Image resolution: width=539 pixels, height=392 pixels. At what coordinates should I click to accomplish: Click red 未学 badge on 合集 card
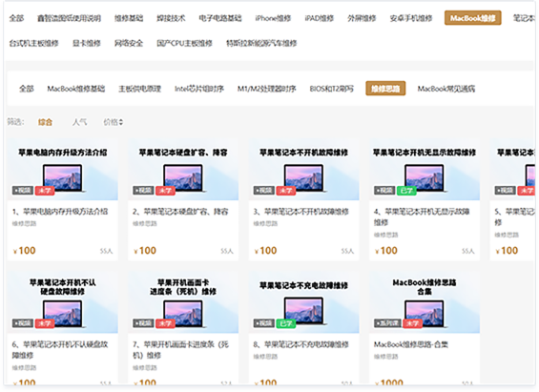tap(412, 323)
